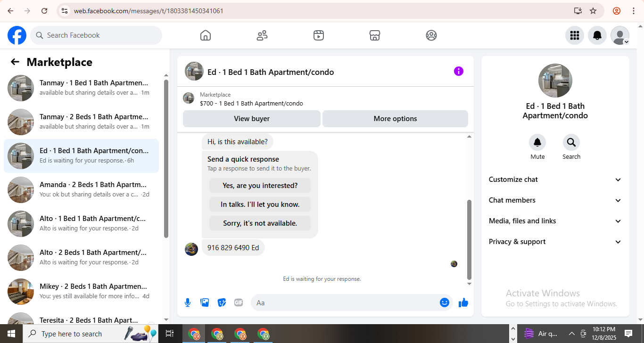The image size is (644, 343).
Task: Open Alto 2 Beds 1 Bath conversation
Action: click(81, 258)
